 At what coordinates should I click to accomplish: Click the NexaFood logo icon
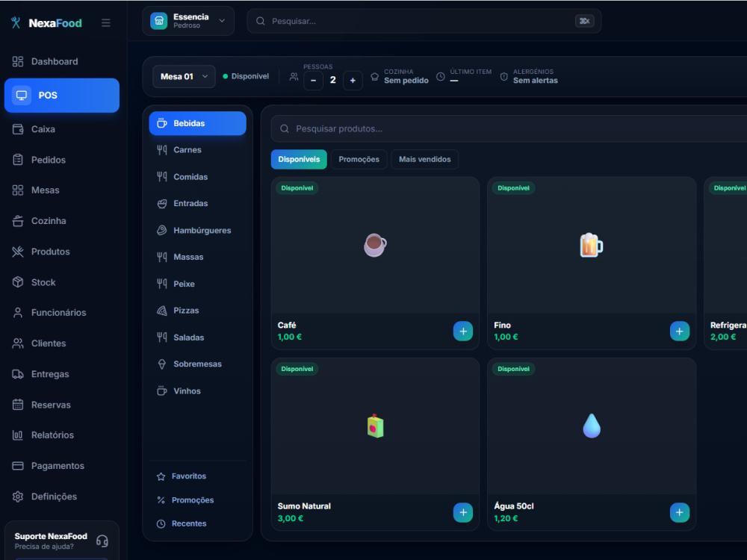click(16, 22)
